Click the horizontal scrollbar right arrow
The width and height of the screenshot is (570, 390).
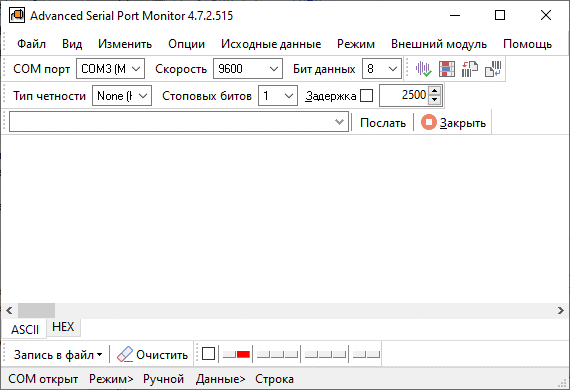561,311
